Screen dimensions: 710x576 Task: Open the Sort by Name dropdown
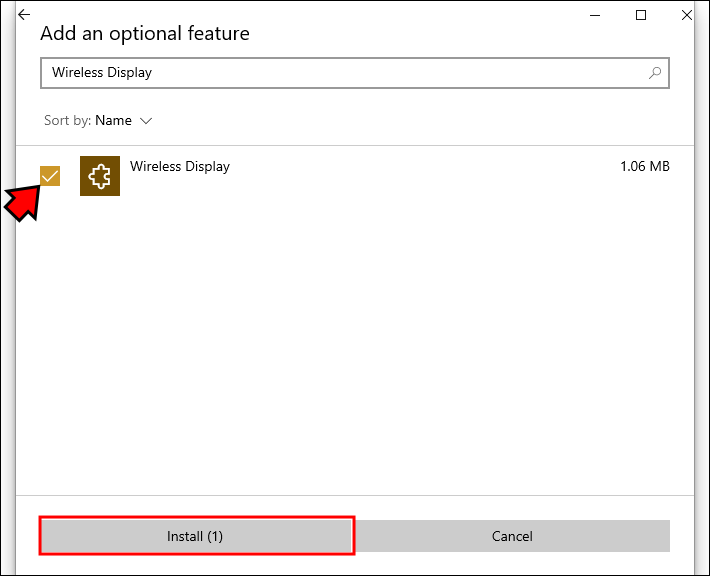[113, 121]
